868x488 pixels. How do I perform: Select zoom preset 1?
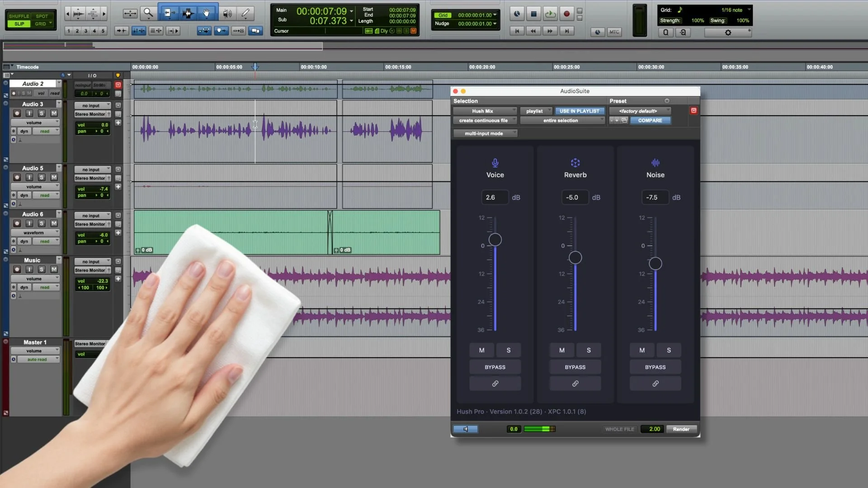68,31
